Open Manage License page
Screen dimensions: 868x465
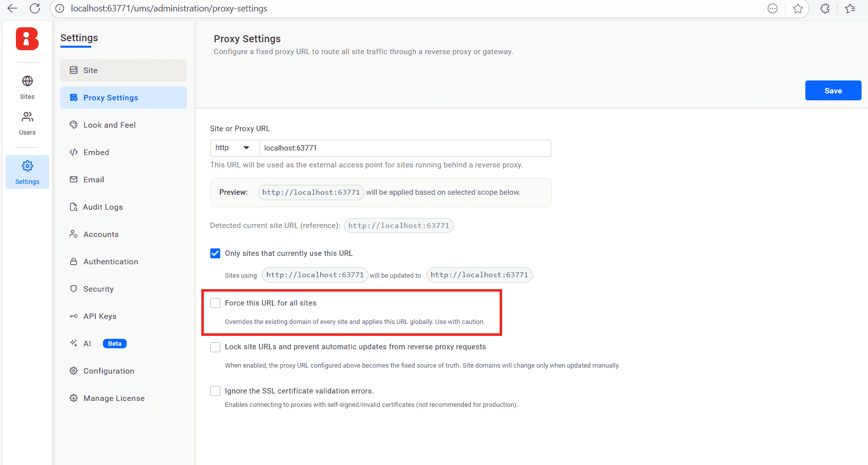(114, 398)
